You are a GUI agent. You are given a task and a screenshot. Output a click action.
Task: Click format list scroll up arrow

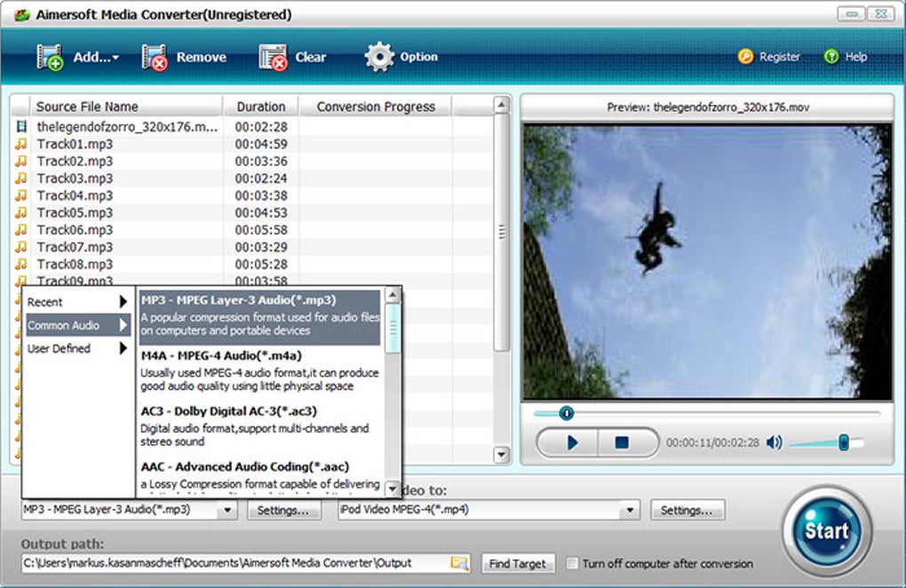click(393, 295)
